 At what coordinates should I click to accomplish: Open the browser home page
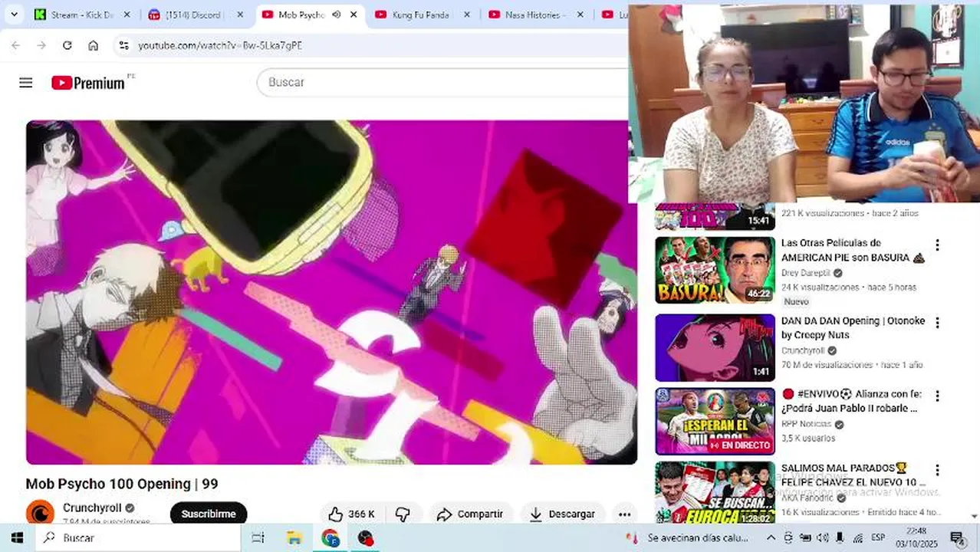coord(93,45)
